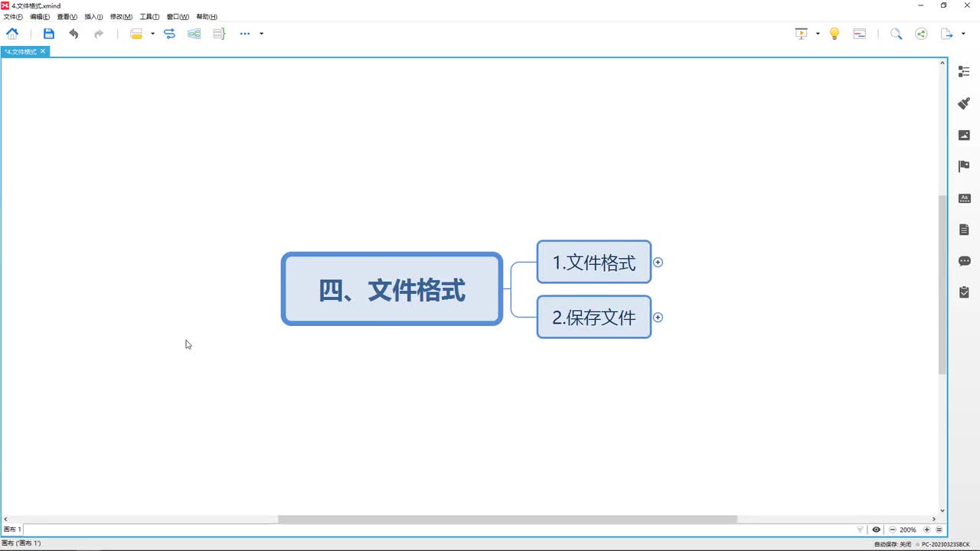This screenshot has width=980, height=551.
Task: Open the Outline panel in sidebar
Action: tap(964, 71)
